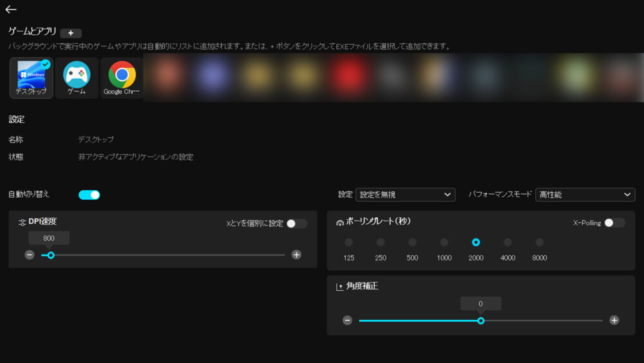Expand the パフォーマンスモード dropdown
Image resolution: width=644 pixels, height=363 pixels.
pyautogui.click(x=585, y=195)
